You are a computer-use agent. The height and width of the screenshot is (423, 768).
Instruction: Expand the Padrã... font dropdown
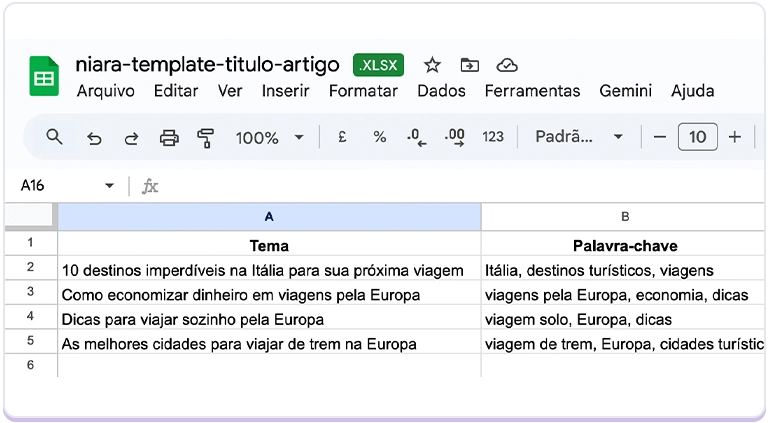pos(579,137)
